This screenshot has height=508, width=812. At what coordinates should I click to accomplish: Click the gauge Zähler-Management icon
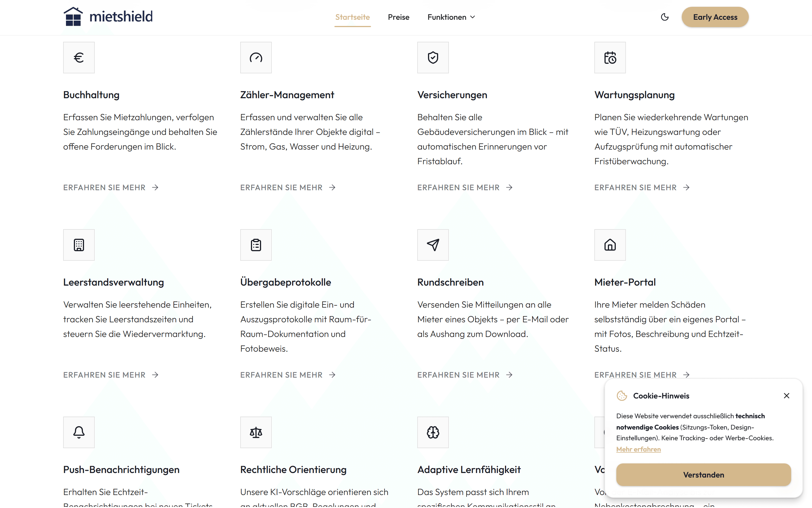tap(256, 58)
